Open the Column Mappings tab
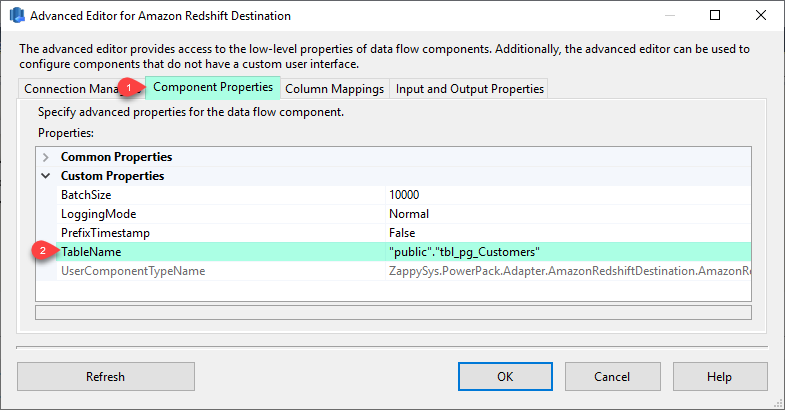 click(x=334, y=89)
